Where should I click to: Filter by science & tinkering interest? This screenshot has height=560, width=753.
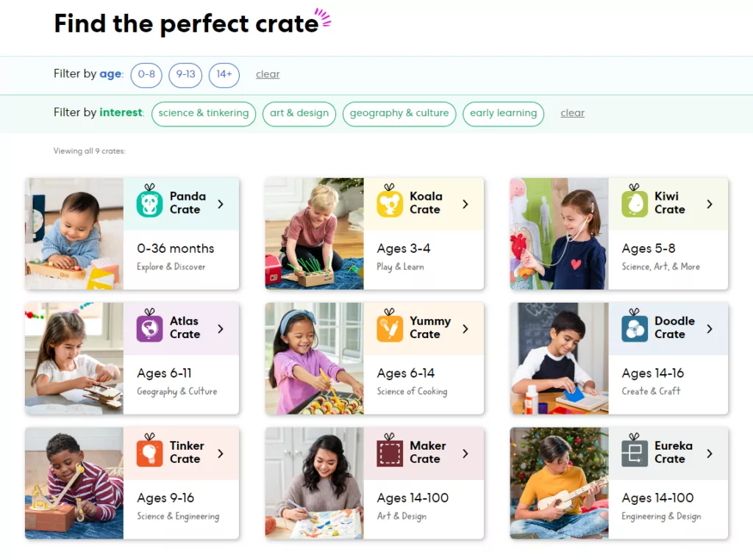click(x=204, y=114)
